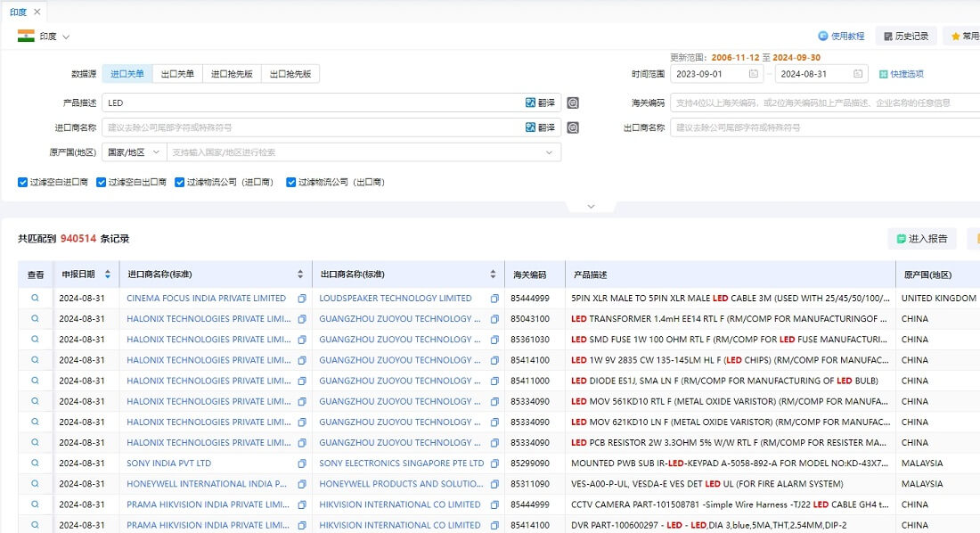Open SONY INDIA PVT LTD importer link

point(168,463)
